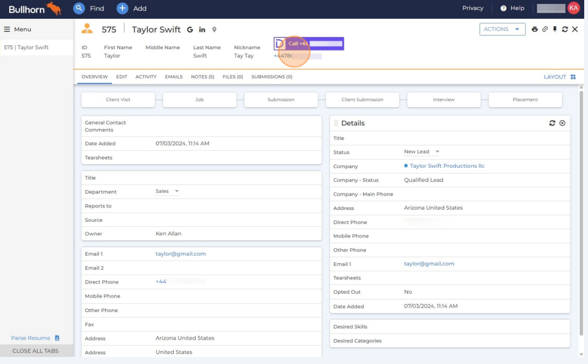Click taylor@gmail.com in Details card

(x=429, y=263)
